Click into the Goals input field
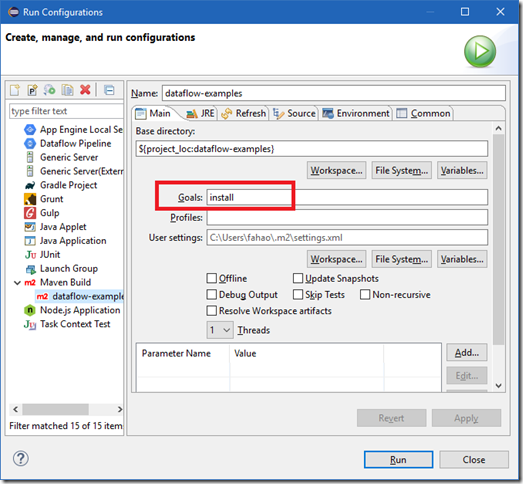Screen dimensions: 523x484 click(x=347, y=197)
